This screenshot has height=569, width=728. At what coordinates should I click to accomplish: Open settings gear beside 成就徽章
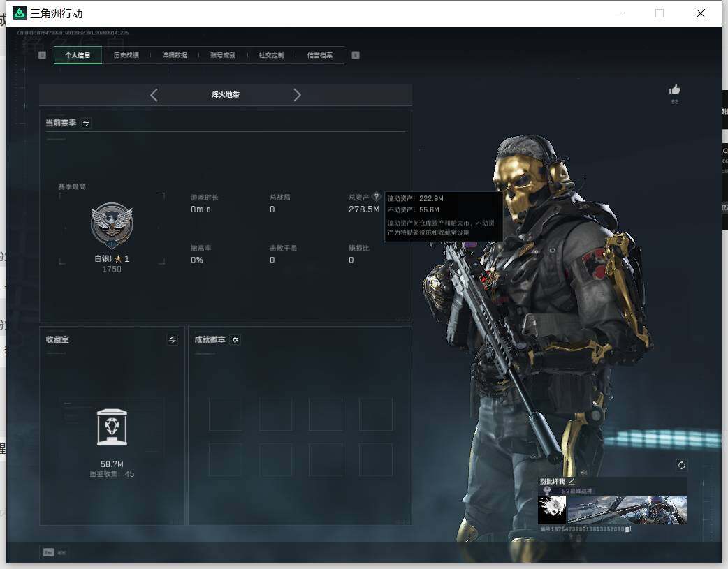click(235, 340)
